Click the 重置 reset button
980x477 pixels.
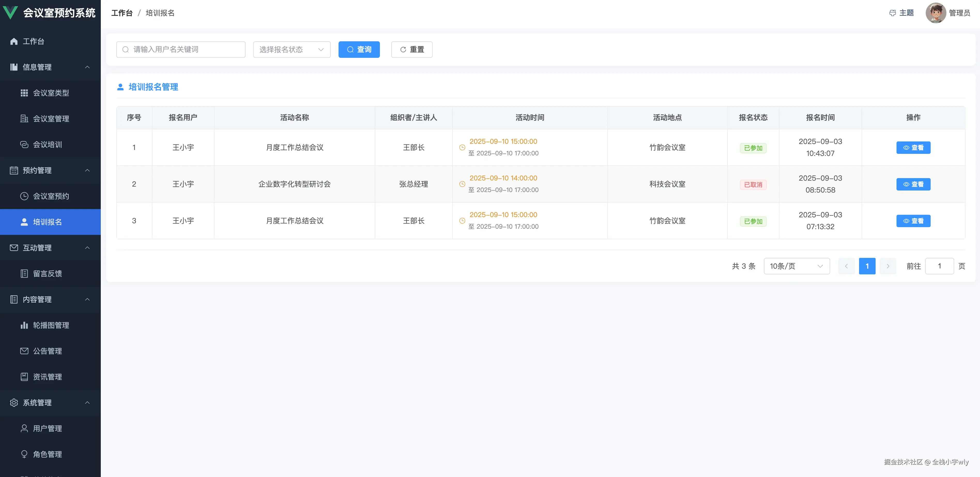coord(411,49)
